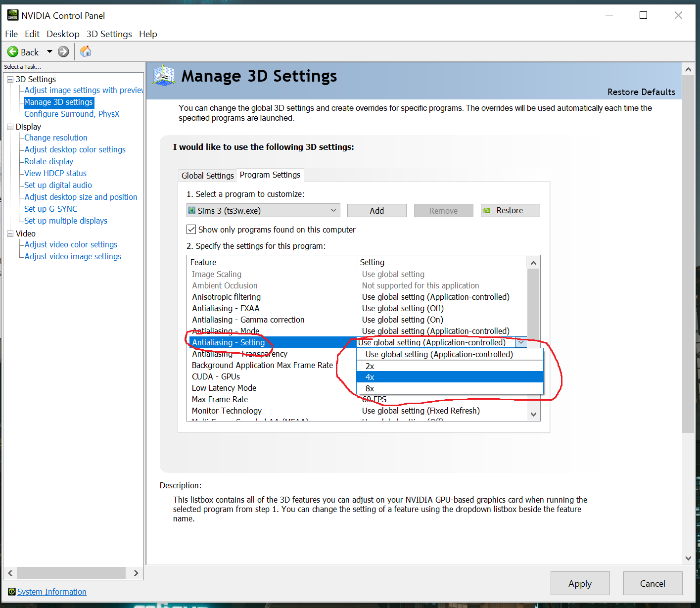Open Adjust image settings with preview
This screenshot has width=700, height=608.
pyautogui.click(x=84, y=90)
